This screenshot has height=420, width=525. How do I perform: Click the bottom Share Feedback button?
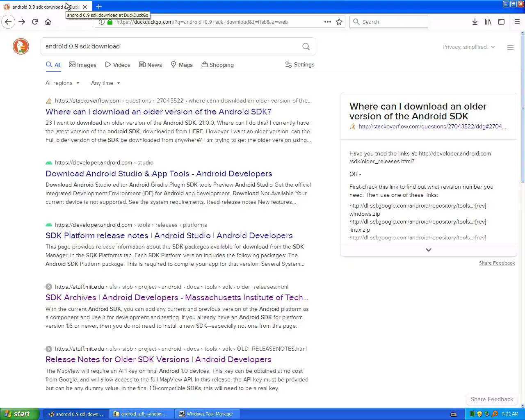tap(492, 399)
